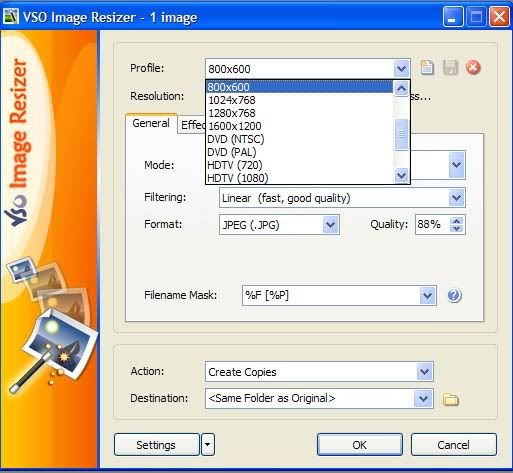Confirm with the OK button
This screenshot has height=473, width=513.
coord(360,445)
